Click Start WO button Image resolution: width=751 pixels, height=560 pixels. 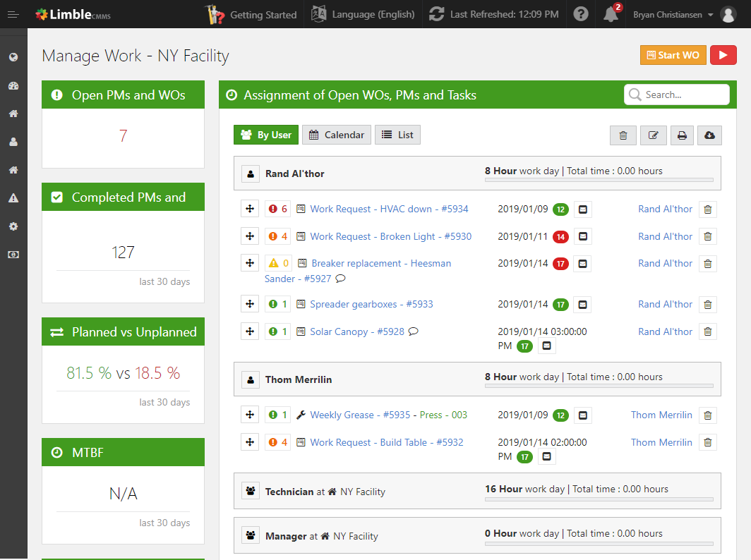(673, 54)
